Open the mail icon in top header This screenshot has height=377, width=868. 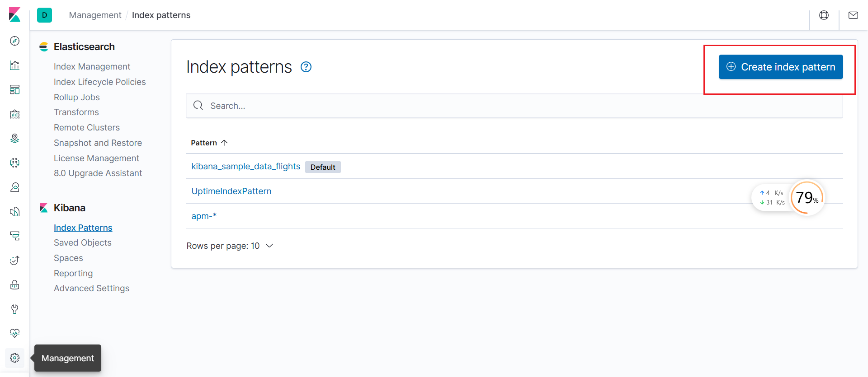(853, 15)
